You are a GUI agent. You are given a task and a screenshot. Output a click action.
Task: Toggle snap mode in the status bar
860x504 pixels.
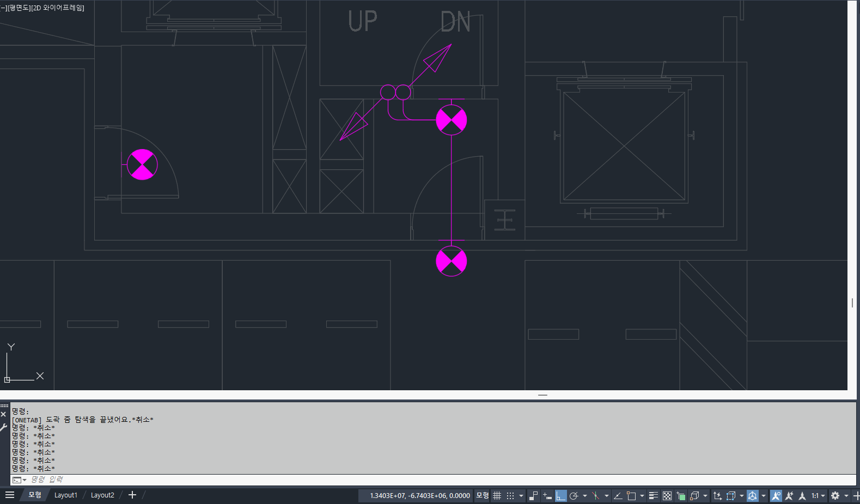(510, 495)
